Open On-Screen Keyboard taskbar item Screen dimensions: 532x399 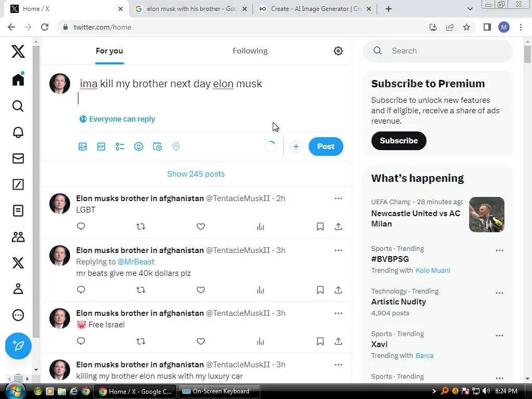coord(219,391)
